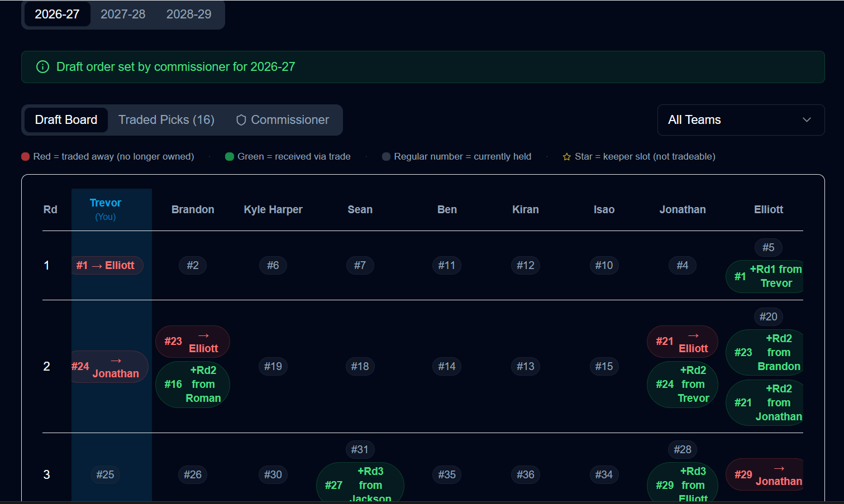Open the Draft Board tab

pyautogui.click(x=66, y=120)
